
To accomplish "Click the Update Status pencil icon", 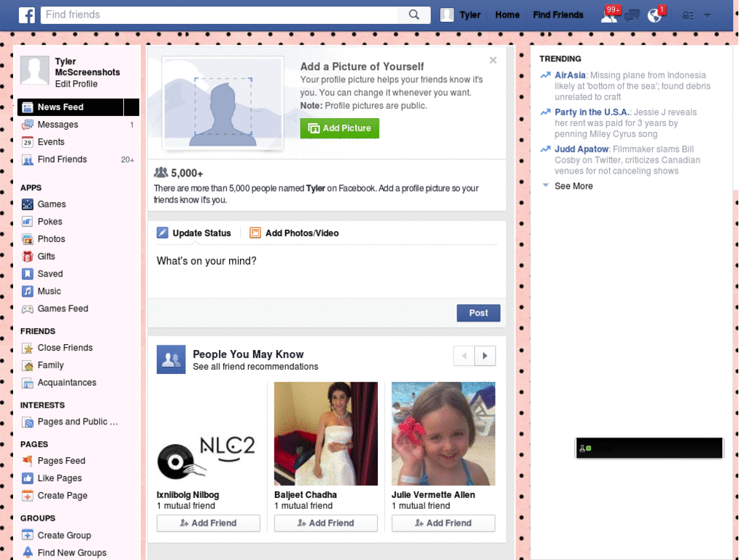I will [x=163, y=233].
